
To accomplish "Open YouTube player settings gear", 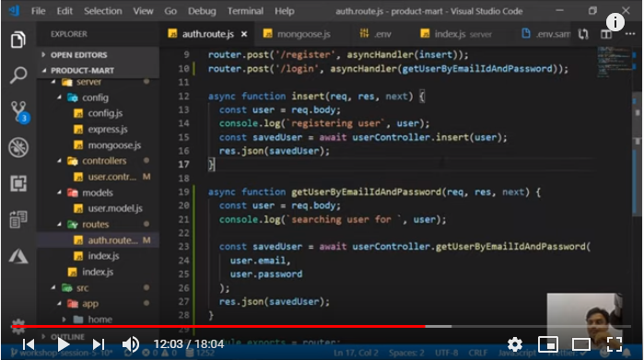I will [x=515, y=344].
